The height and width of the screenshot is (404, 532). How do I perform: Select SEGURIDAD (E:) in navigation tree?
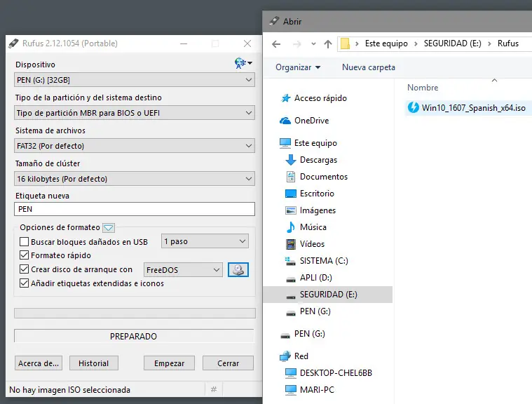(328, 295)
